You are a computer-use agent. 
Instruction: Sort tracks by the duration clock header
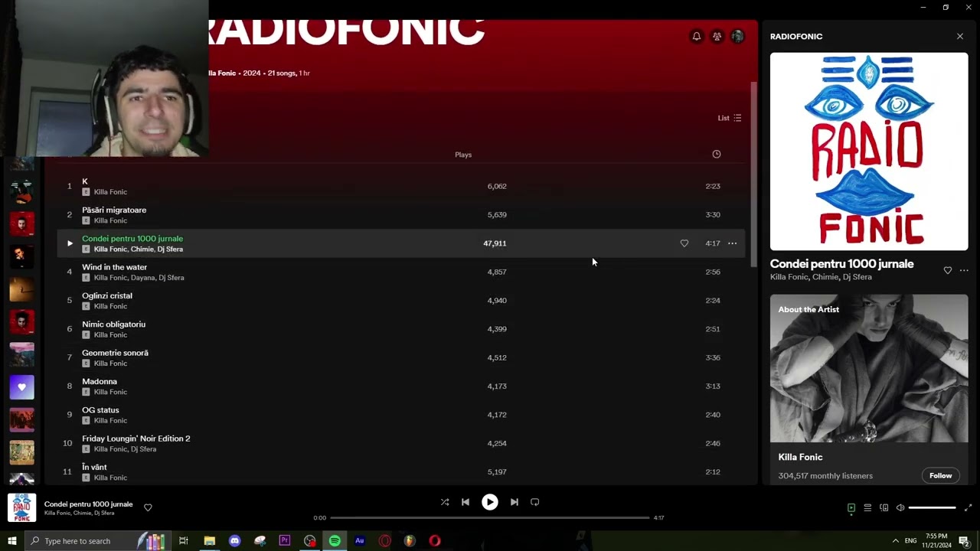pos(717,154)
